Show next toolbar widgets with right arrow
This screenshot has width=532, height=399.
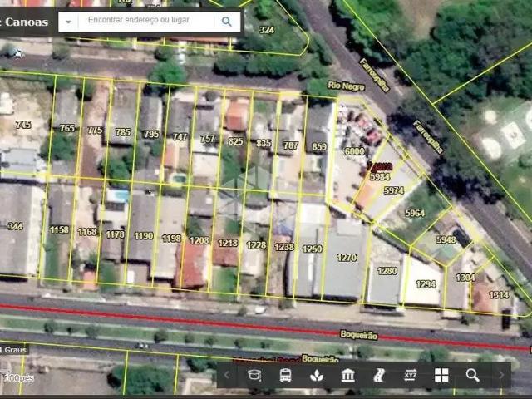coord(501,375)
